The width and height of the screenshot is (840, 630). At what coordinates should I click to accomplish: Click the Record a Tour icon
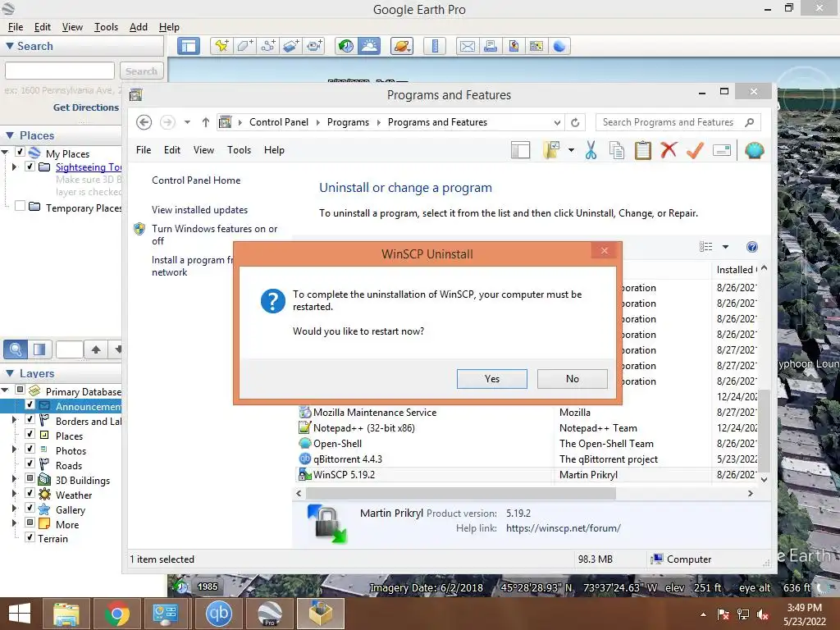tap(314, 46)
